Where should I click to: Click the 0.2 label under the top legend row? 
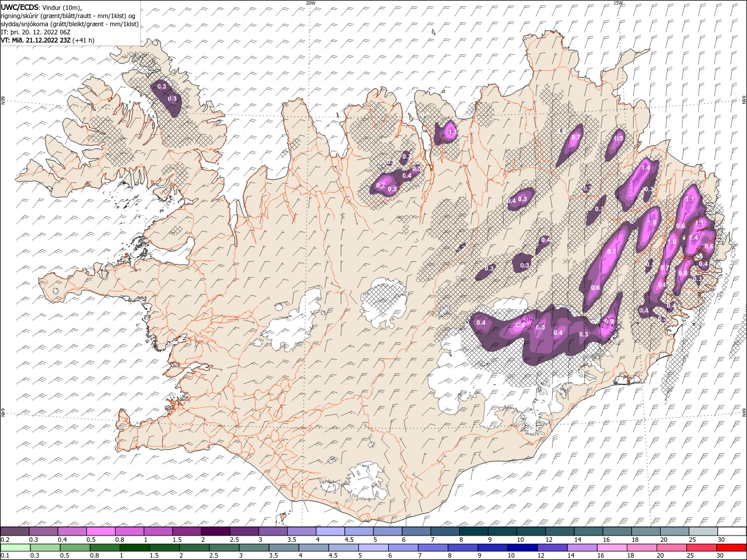(x=4, y=540)
